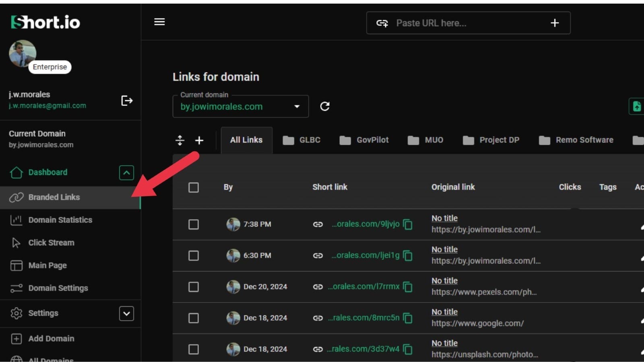644x362 pixels.
Task: Sort by the Clicks column header
Action: 570,187
